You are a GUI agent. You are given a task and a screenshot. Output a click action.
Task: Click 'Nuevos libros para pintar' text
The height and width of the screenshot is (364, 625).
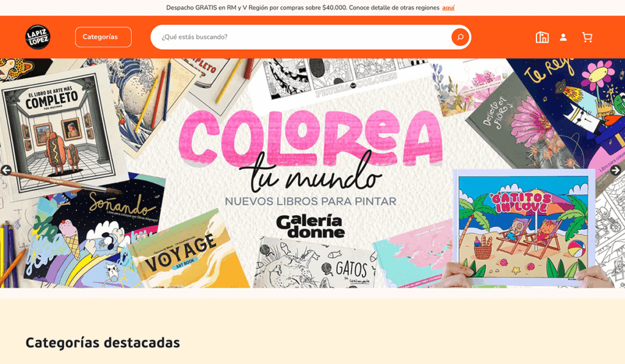[x=311, y=201]
